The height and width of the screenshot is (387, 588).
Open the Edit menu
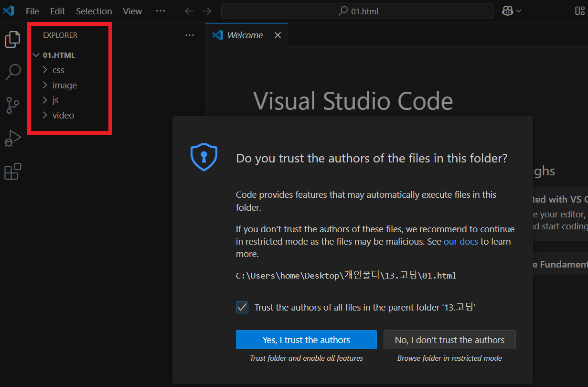coord(58,11)
